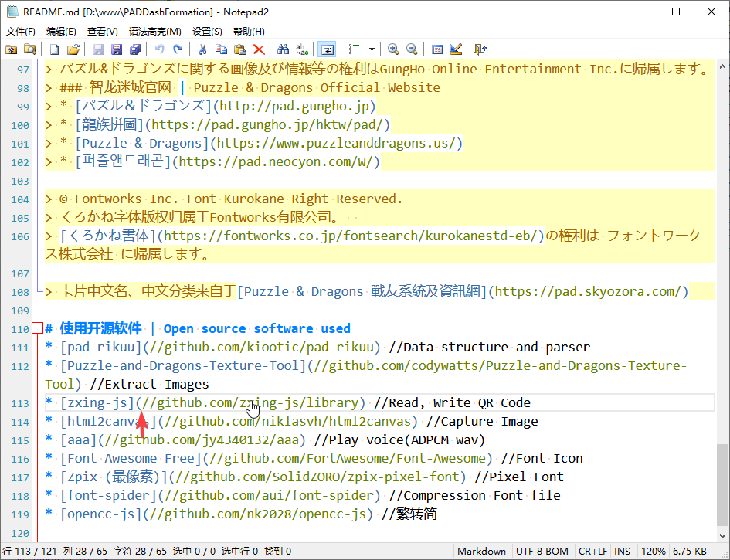Toggle the INS insert mode indicator
Screen dimensions: 730x560
(x=622, y=552)
